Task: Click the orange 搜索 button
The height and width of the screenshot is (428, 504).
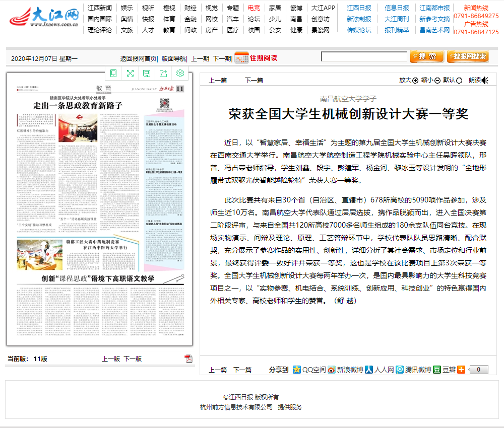Action: (x=426, y=56)
